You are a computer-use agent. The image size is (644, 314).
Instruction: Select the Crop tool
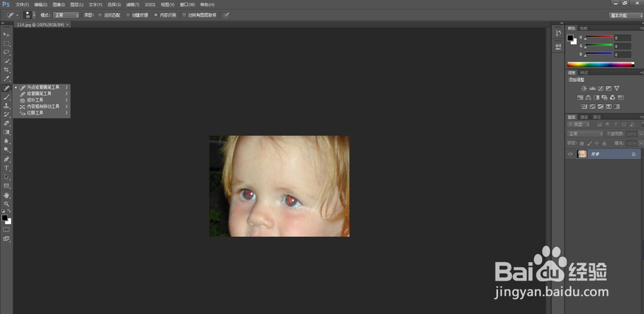tap(6, 70)
